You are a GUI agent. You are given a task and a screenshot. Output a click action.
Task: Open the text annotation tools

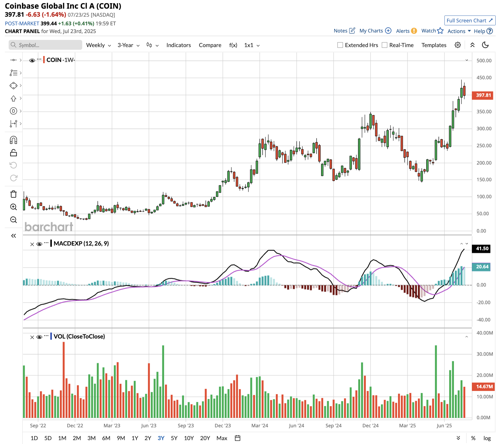click(x=13, y=73)
